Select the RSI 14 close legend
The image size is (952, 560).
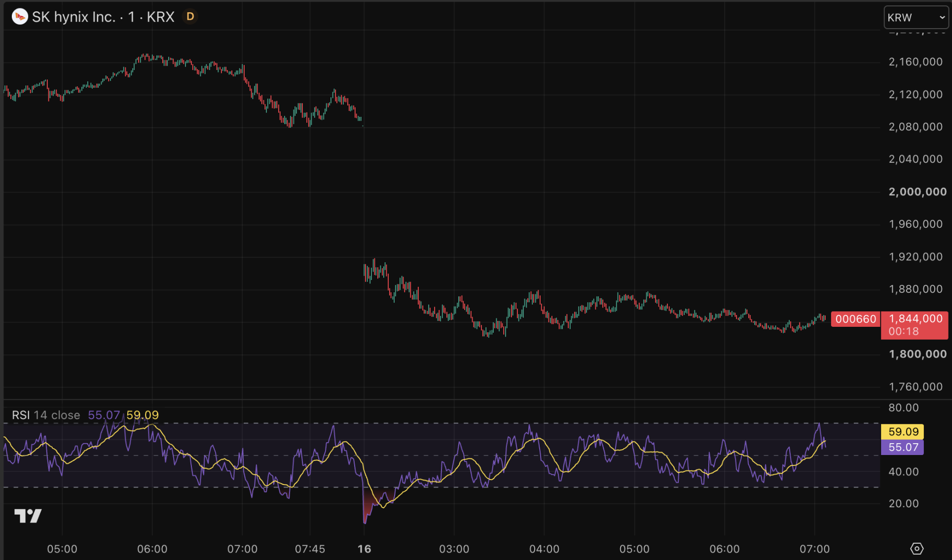click(46, 415)
